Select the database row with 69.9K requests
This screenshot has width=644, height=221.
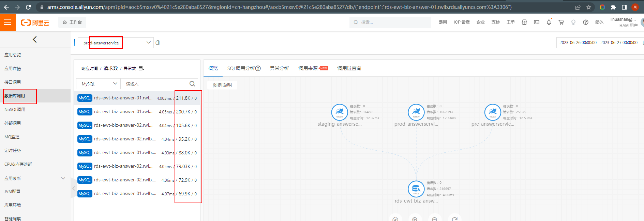[137, 194]
